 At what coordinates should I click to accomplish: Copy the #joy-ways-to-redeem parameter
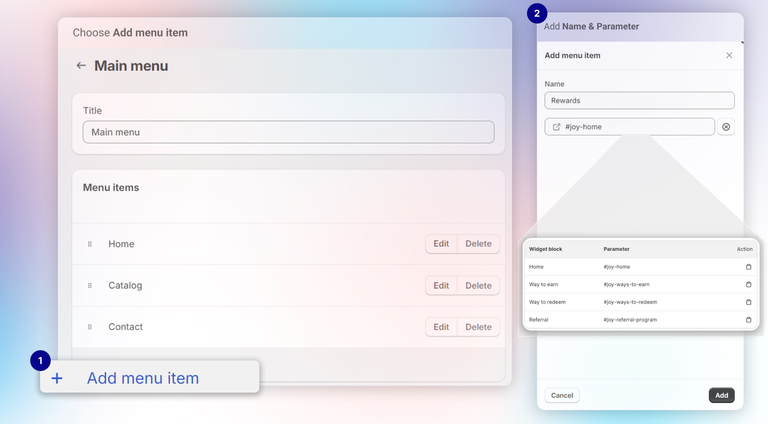coord(748,302)
